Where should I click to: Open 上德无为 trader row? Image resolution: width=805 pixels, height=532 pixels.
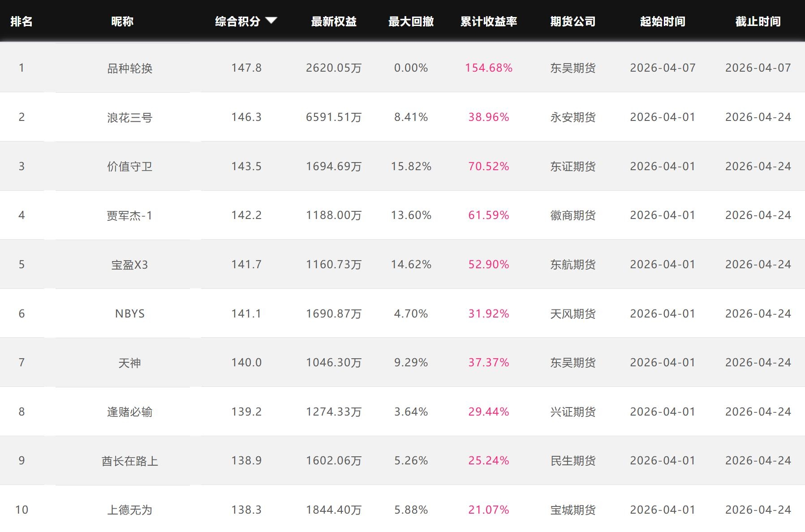(130, 510)
